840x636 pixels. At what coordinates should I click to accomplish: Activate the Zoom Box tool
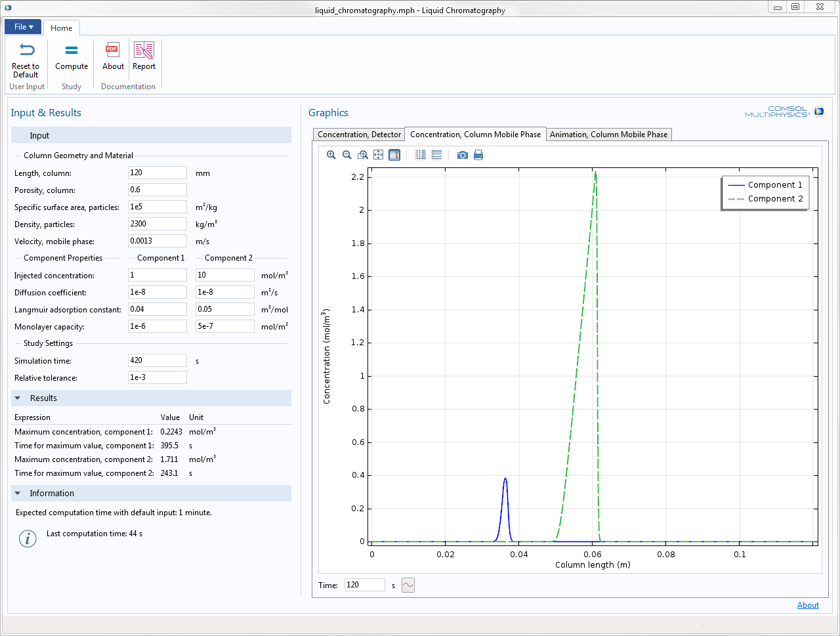point(363,155)
